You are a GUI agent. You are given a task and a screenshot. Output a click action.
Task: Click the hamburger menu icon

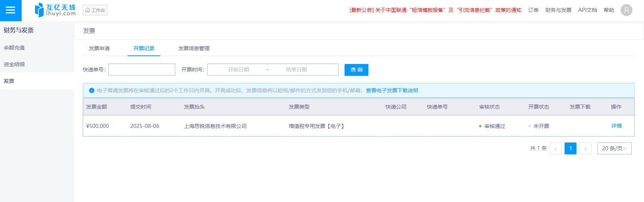tap(10, 10)
